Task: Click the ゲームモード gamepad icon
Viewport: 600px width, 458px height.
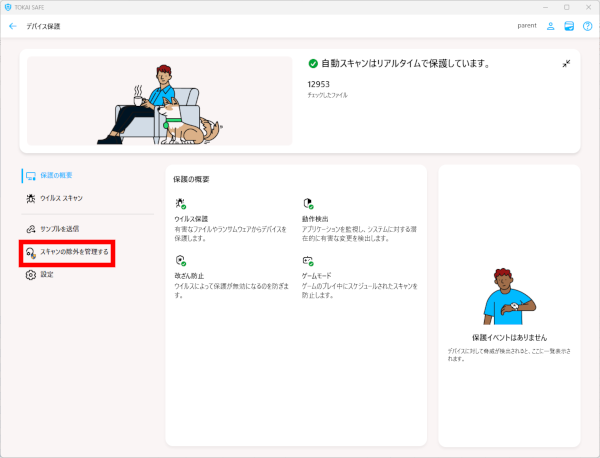Action: point(308,261)
